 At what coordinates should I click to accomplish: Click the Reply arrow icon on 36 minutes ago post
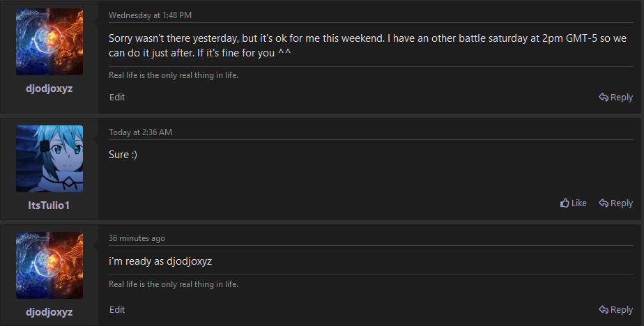coord(604,309)
